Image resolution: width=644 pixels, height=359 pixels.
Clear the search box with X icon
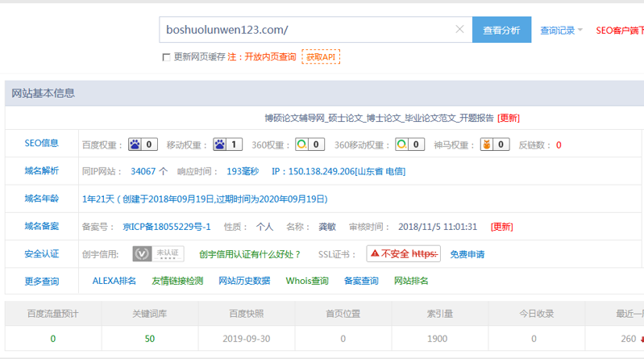459,30
